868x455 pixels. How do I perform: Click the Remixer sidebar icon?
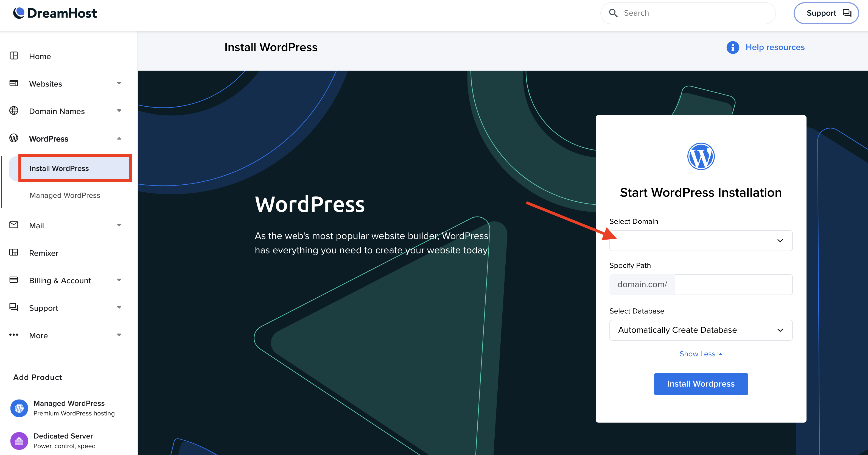point(14,252)
